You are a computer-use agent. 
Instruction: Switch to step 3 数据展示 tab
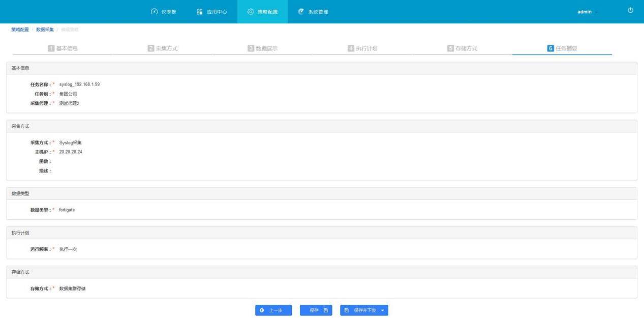click(x=262, y=48)
